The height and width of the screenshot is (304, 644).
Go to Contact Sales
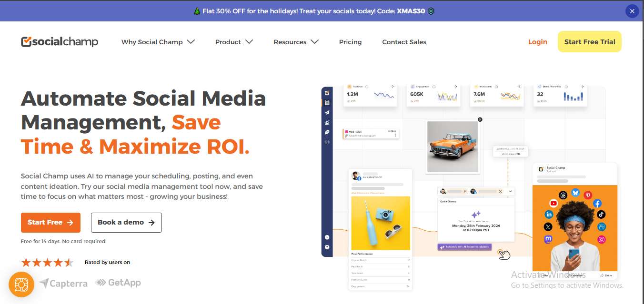point(404,42)
